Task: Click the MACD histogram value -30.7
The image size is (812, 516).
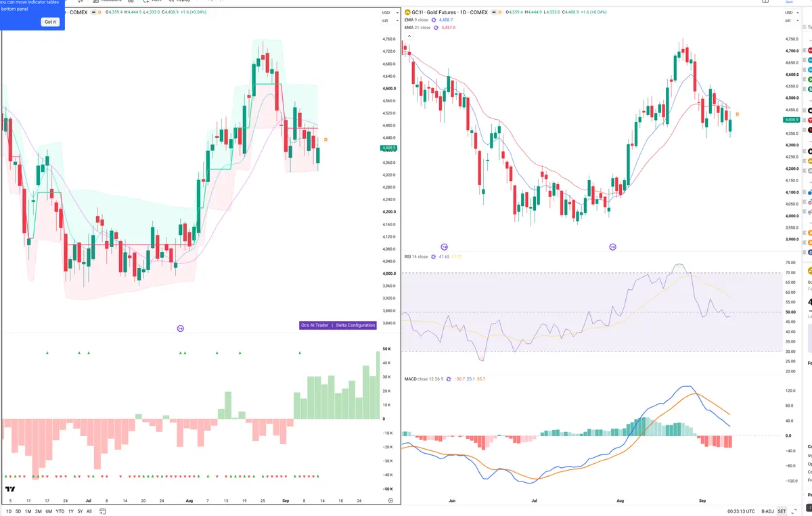Action: (x=459, y=379)
